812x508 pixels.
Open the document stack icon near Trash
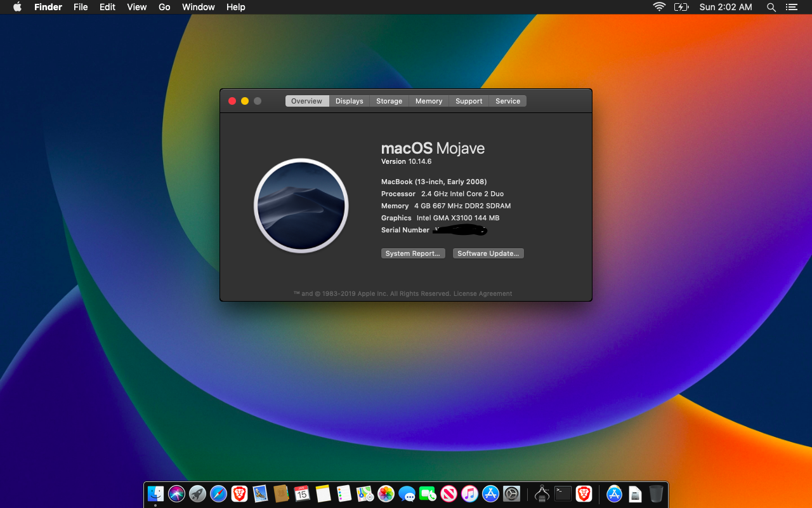635,493
